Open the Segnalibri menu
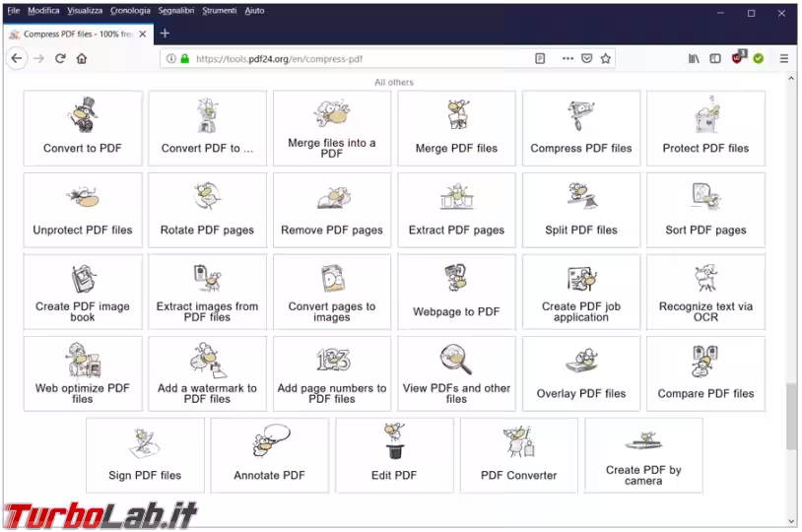The width and height of the screenshot is (802, 532). point(176,10)
